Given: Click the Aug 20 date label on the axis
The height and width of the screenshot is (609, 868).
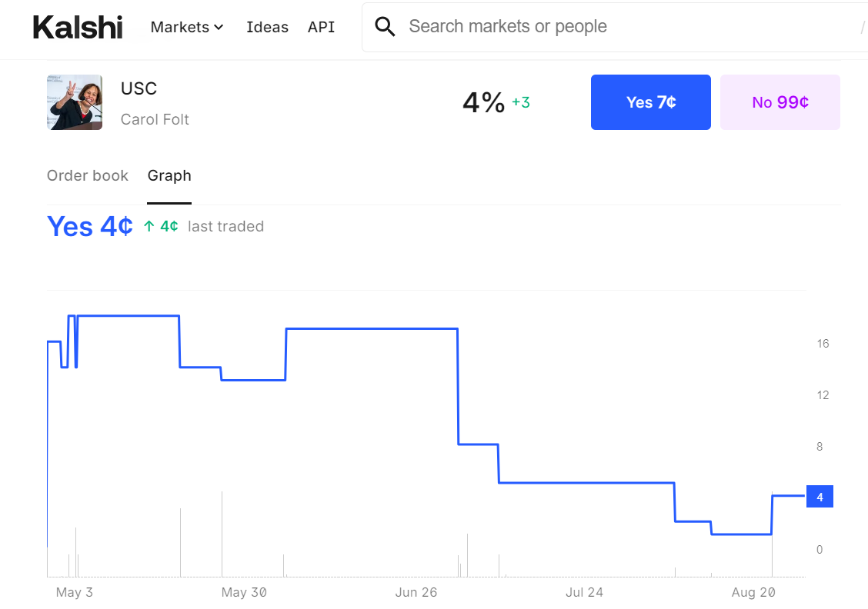Looking at the screenshot, I should coord(753,592).
